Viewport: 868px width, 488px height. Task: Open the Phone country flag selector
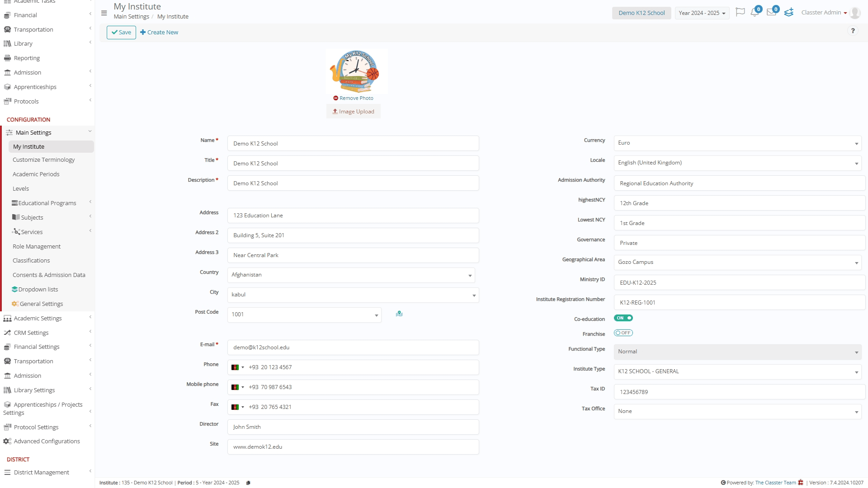click(x=237, y=367)
